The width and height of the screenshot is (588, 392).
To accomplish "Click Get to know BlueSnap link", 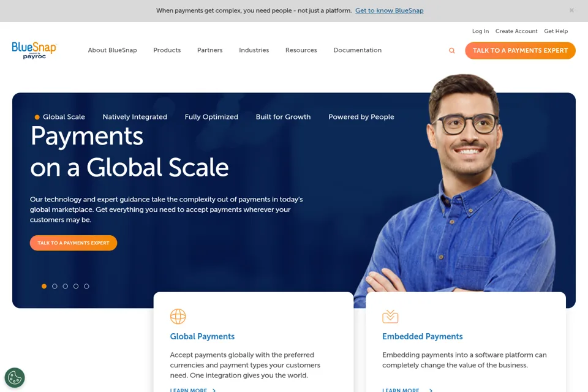I will click(x=390, y=10).
